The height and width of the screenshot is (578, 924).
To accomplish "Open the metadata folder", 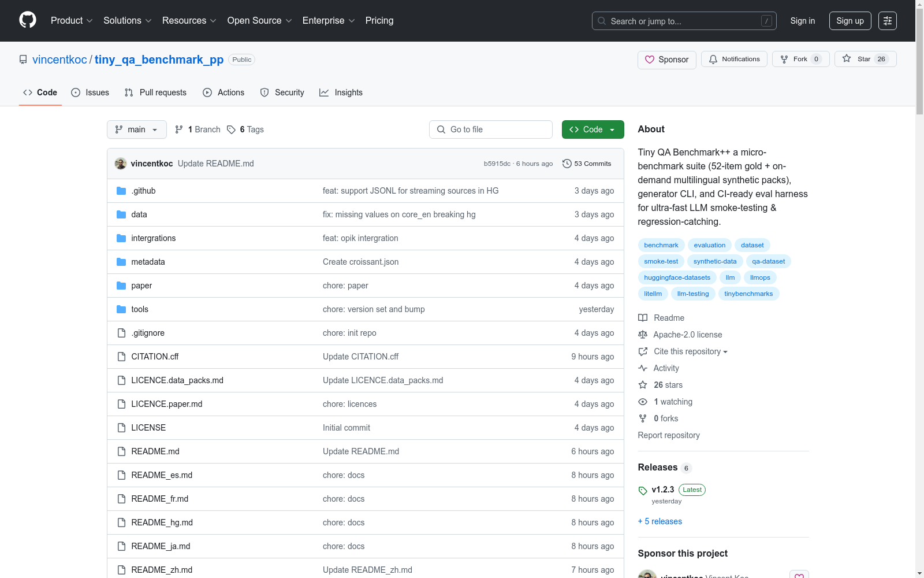I will pyautogui.click(x=148, y=262).
